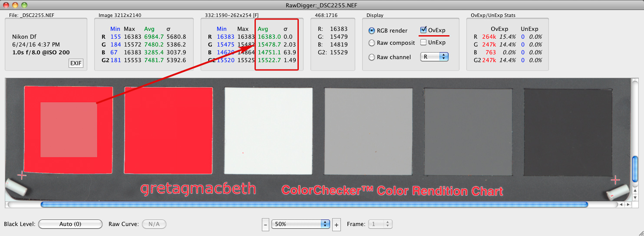Open the EXIF info for the file
The width and height of the screenshot is (644, 236).
click(x=76, y=63)
